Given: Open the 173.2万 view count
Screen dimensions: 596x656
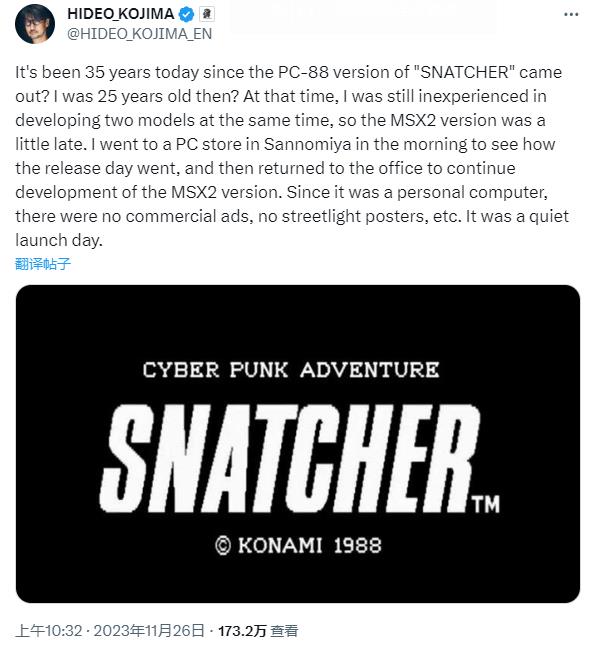Looking at the screenshot, I should point(242,630).
